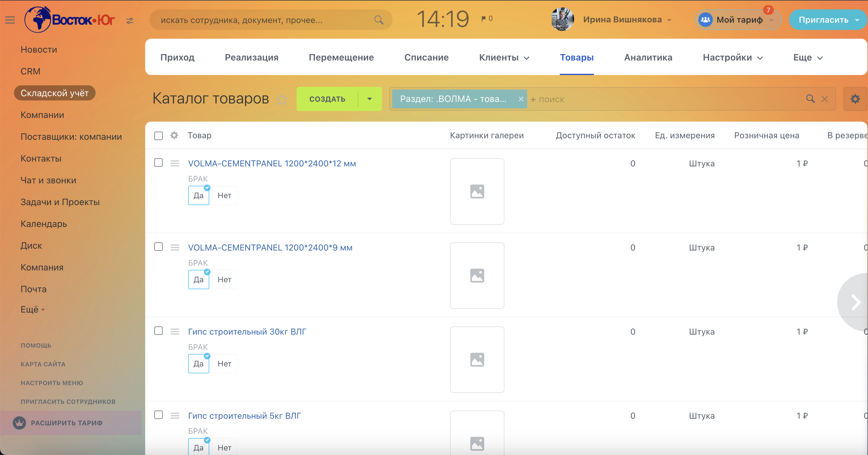Click the table column settings gear icon
The width and height of the screenshot is (868, 455).
point(174,136)
